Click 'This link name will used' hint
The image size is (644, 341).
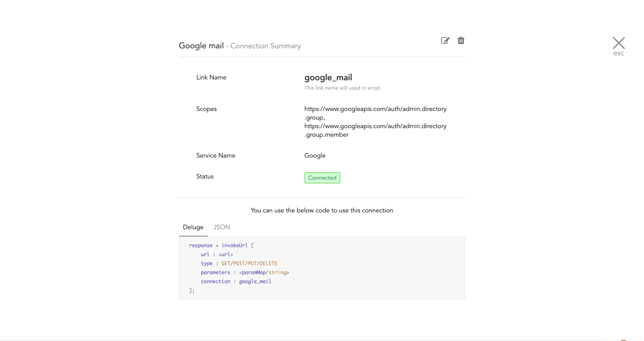coord(342,88)
